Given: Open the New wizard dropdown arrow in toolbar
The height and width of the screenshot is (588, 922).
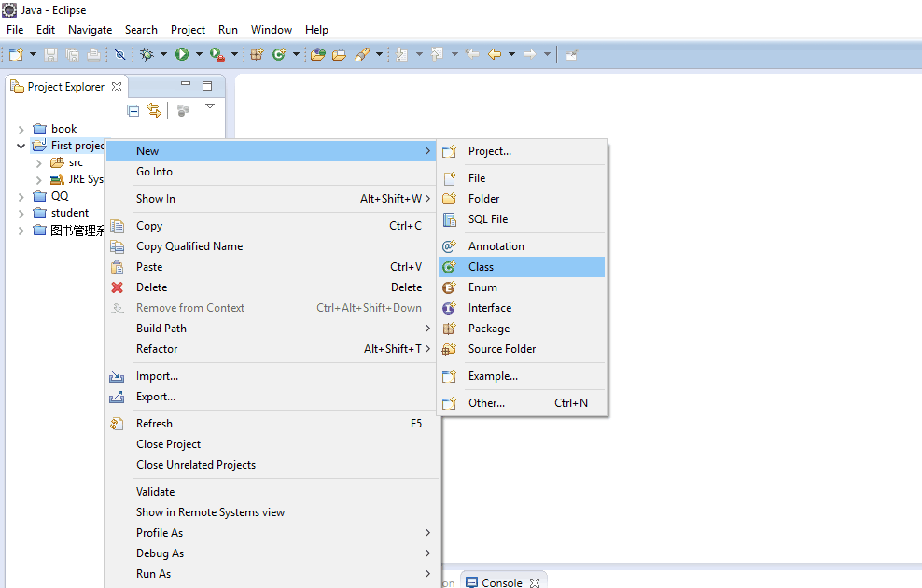Looking at the screenshot, I should (33, 55).
